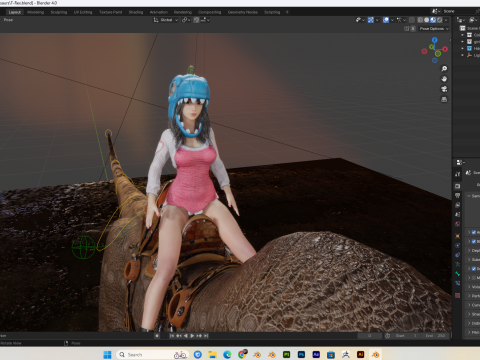Uncheck the Bloom checkbox
Image resolution: width=480 pixels, height=360 pixels.
(x=474, y=241)
